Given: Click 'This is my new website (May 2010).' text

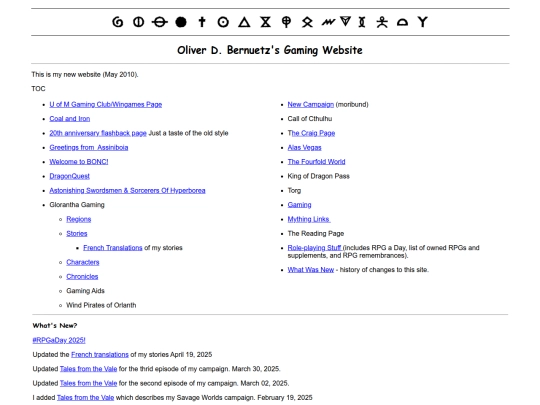Looking at the screenshot, I should (x=85, y=74).
